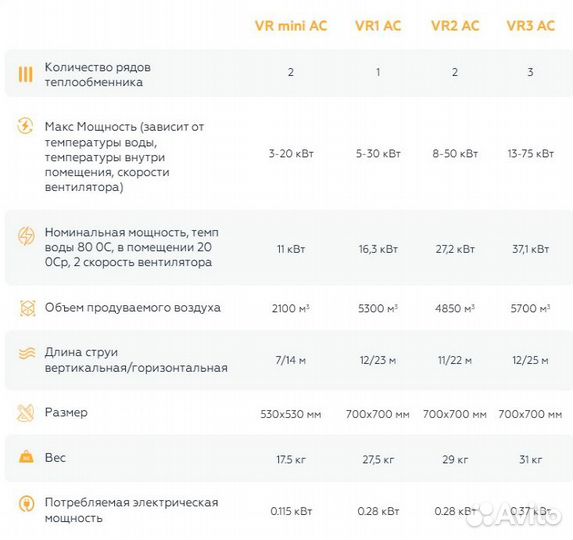Click the air stream length waves icon
573x540 pixels.
pyautogui.click(x=27, y=353)
